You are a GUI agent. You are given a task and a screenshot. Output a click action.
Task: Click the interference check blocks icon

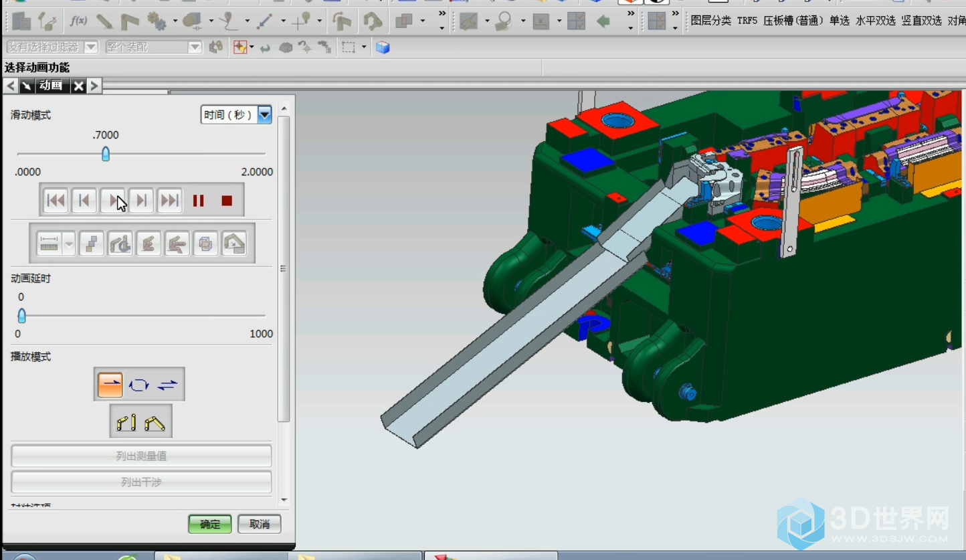point(92,244)
